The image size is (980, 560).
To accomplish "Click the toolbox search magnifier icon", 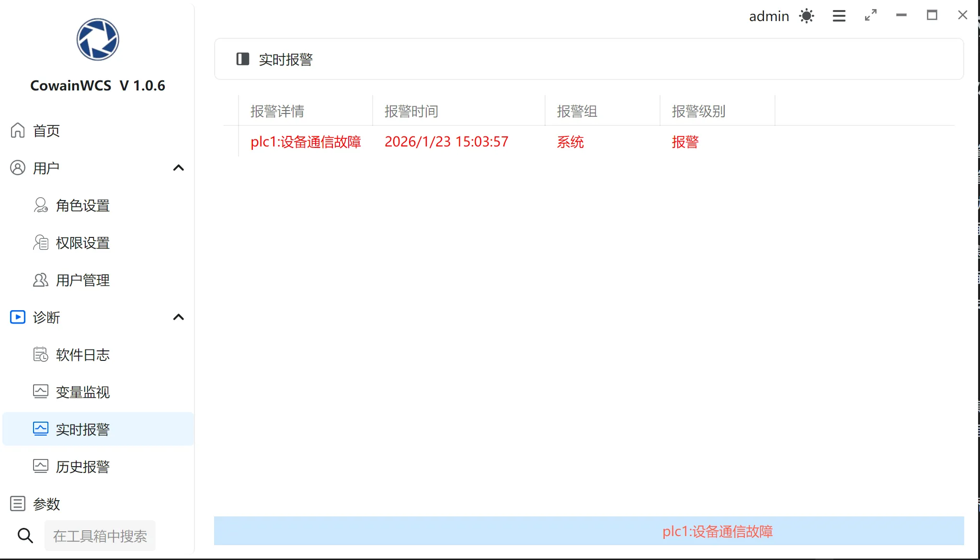I will pos(25,536).
